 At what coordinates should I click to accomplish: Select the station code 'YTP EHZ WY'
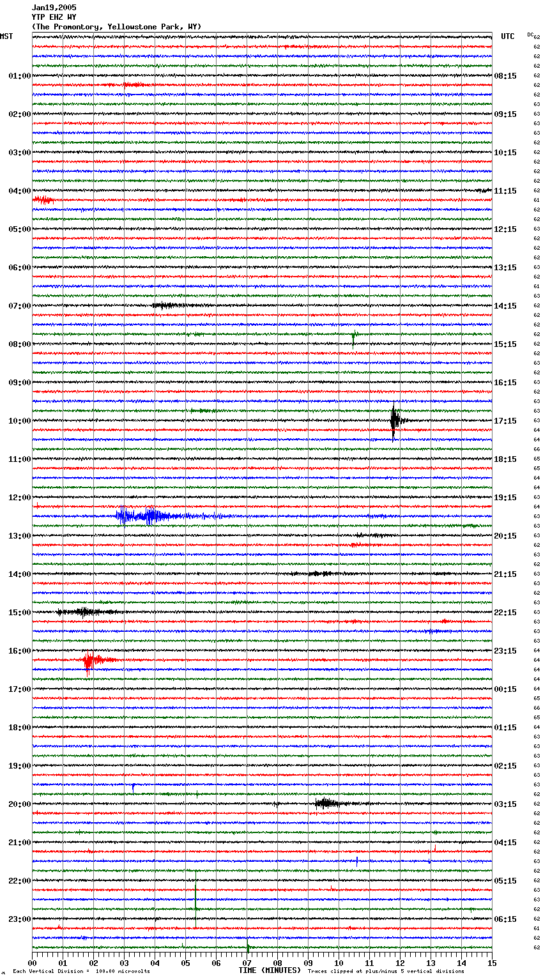tap(54, 17)
